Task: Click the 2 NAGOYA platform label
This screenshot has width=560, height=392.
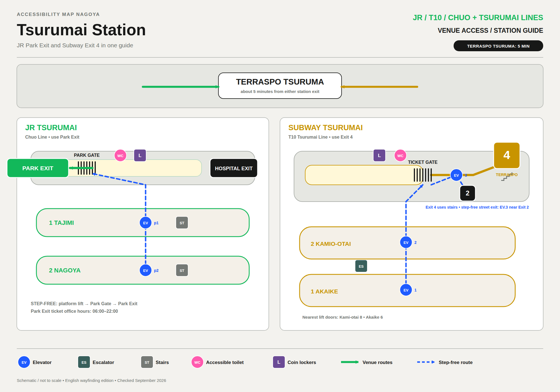Action: pos(65,270)
